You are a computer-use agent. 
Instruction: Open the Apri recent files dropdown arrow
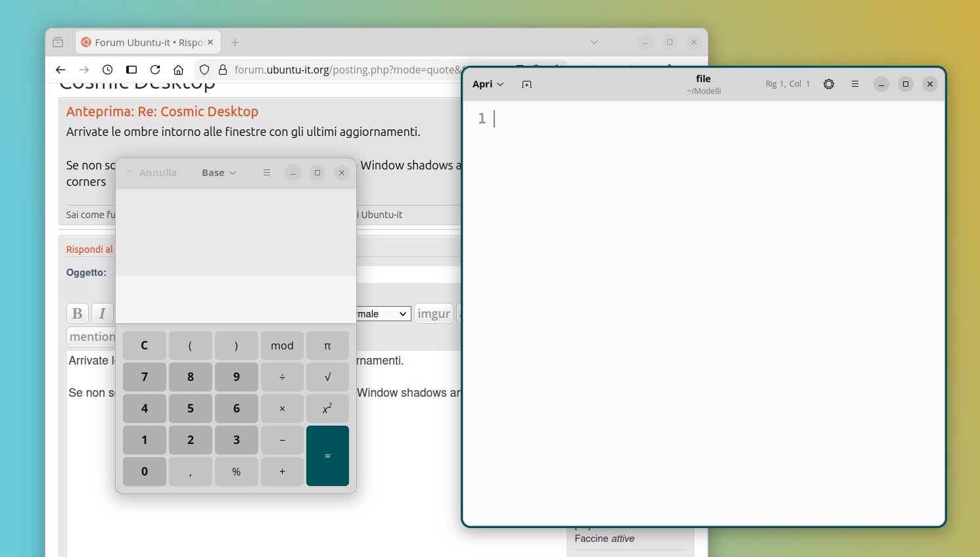500,84
